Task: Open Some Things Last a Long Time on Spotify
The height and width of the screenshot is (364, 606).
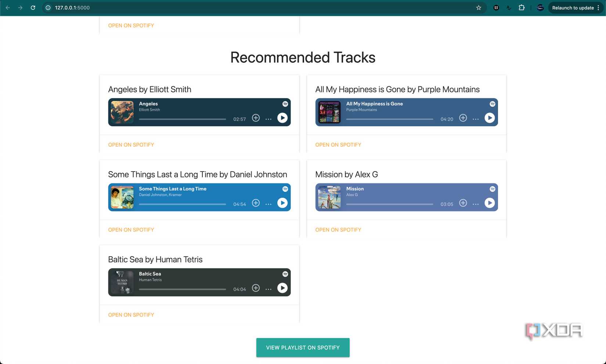Action: (x=131, y=230)
